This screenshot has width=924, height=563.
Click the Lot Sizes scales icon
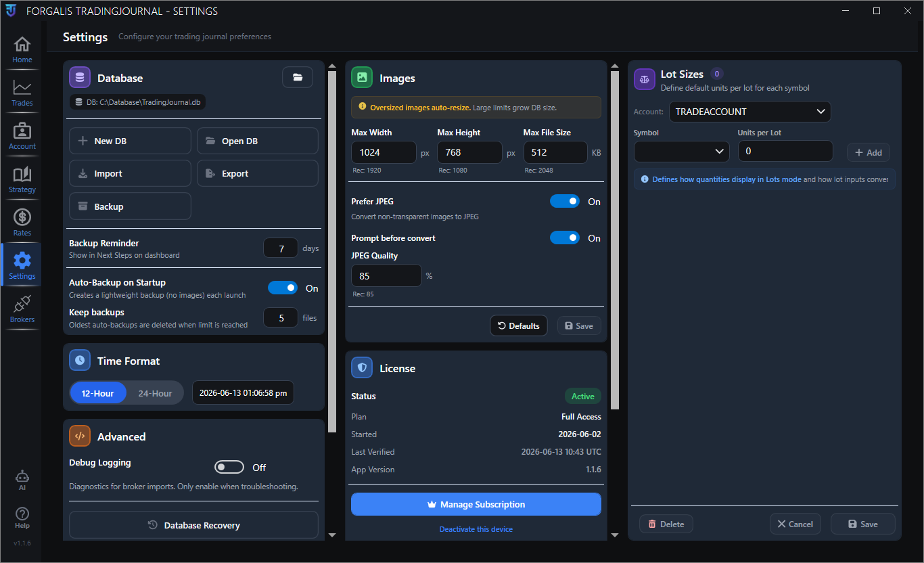click(x=644, y=79)
